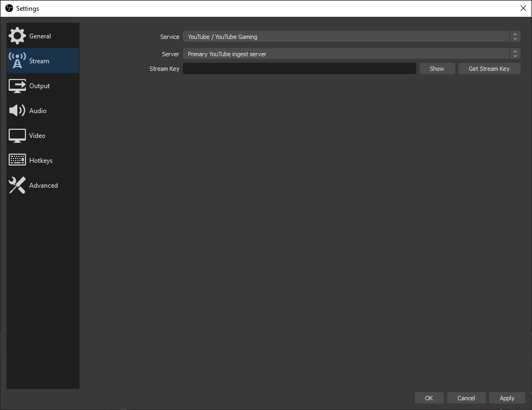Click the Service selector stepper arrows
Screen dimensions: 532x410
click(x=515, y=36)
